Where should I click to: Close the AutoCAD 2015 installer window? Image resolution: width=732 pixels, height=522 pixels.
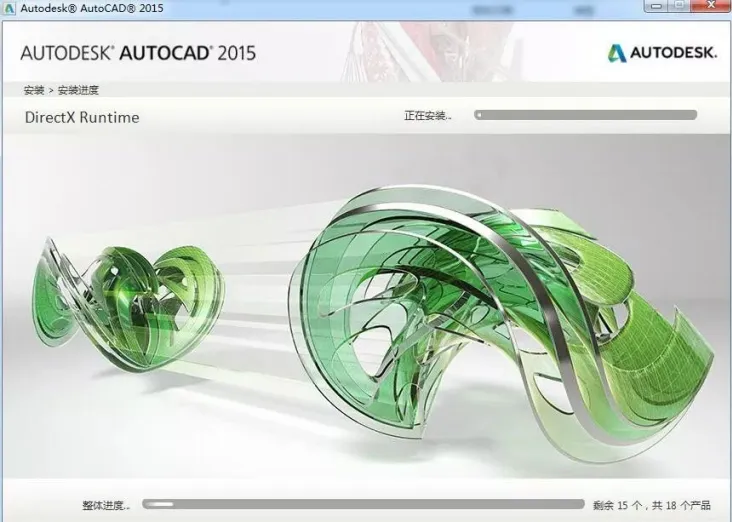(x=711, y=6)
